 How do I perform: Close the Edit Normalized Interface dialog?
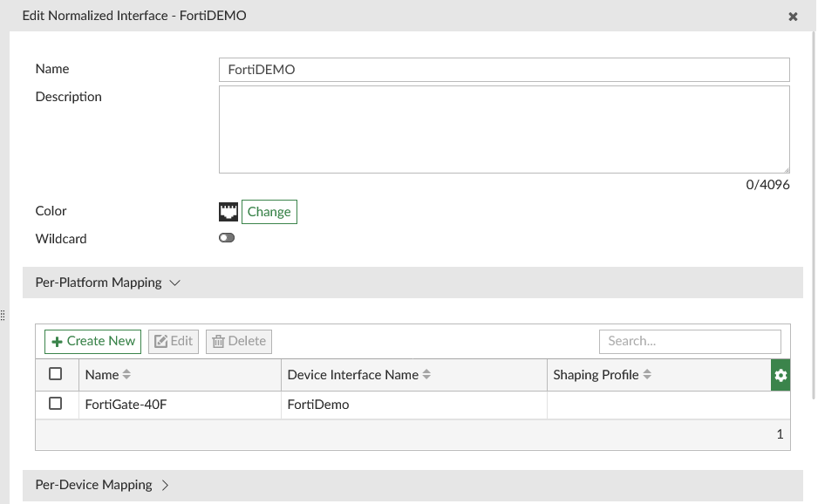point(793,16)
